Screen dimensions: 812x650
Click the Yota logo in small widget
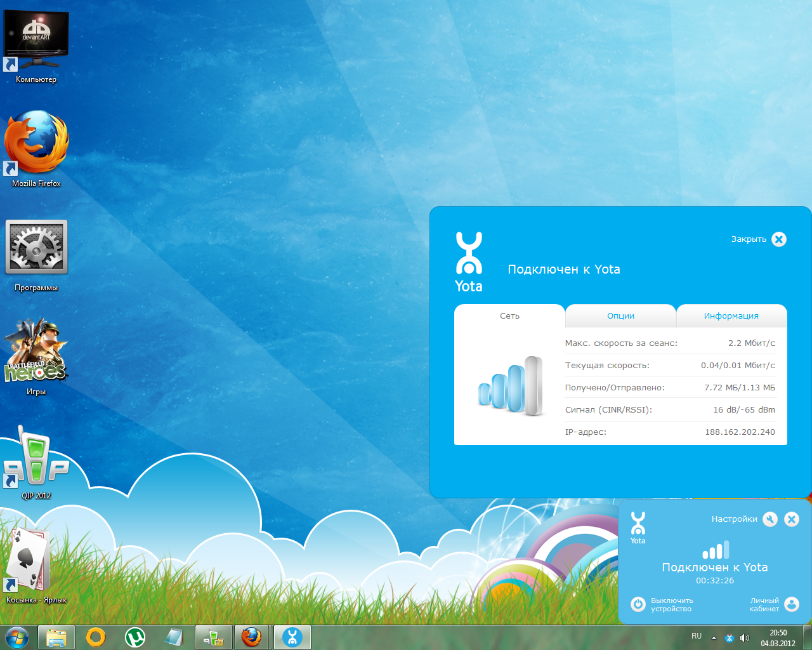638,528
